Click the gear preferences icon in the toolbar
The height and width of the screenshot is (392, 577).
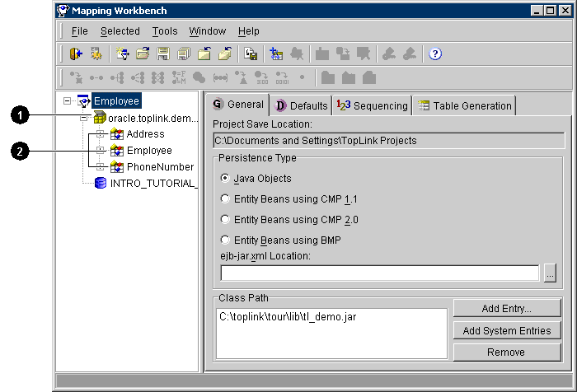[96, 54]
